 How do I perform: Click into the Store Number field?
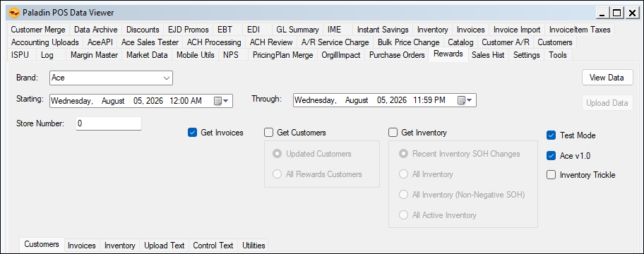pyautogui.click(x=109, y=123)
